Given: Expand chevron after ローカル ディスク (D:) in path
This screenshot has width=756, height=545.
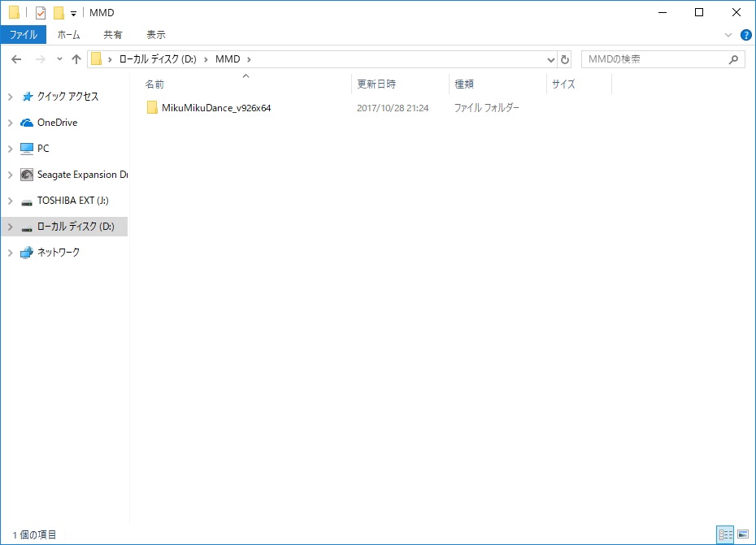Looking at the screenshot, I should point(206,59).
